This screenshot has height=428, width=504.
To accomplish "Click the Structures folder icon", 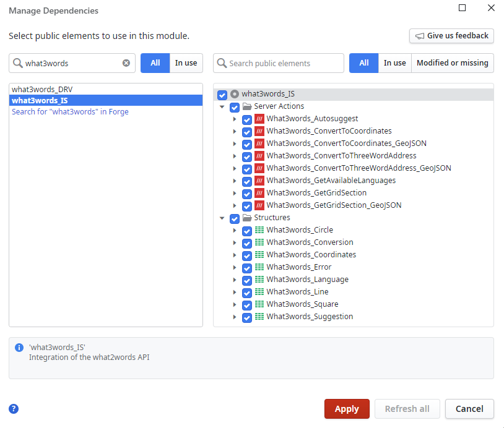I will [x=247, y=218].
